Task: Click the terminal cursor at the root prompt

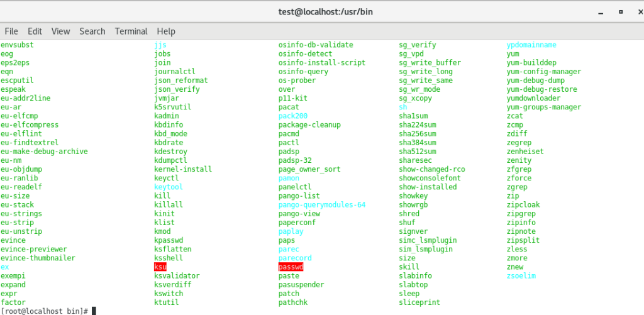Action: pyautogui.click(x=94, y=311)
